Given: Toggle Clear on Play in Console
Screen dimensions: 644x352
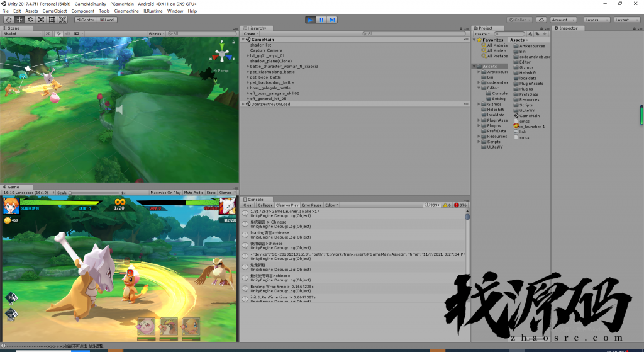Looking at the screenshot, I should click(287, 205).
